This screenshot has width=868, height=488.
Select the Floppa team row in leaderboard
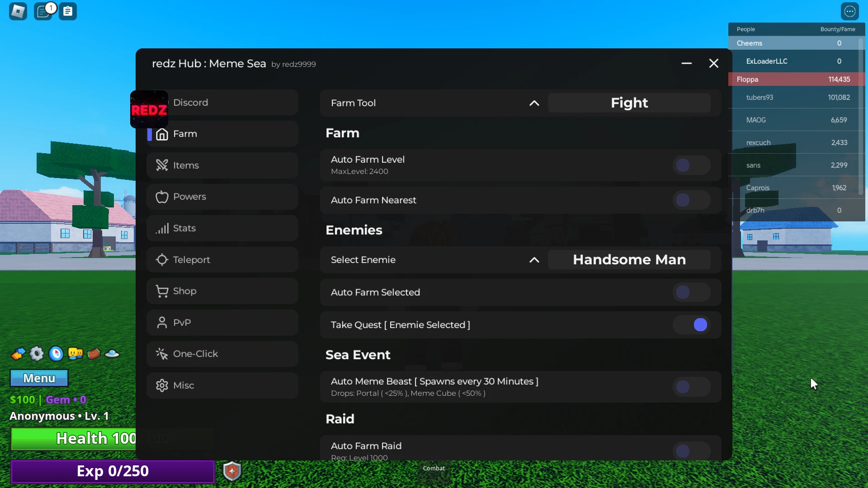coord(797,79)
